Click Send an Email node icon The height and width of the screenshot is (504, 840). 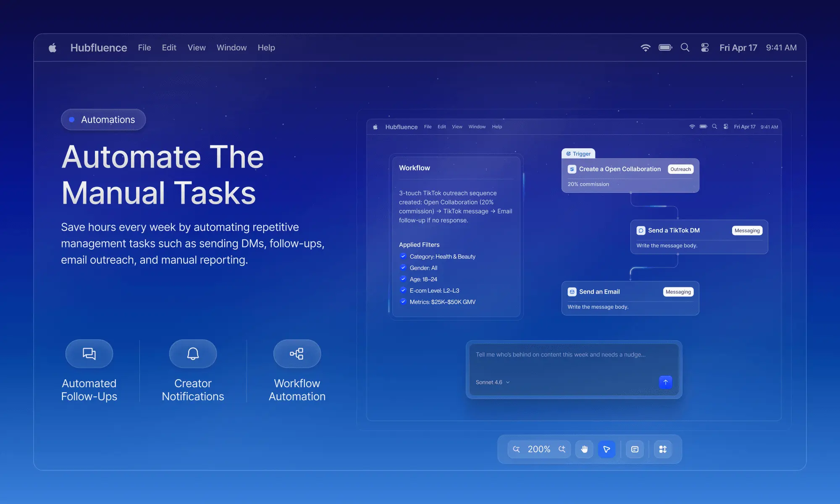point(572,292)
